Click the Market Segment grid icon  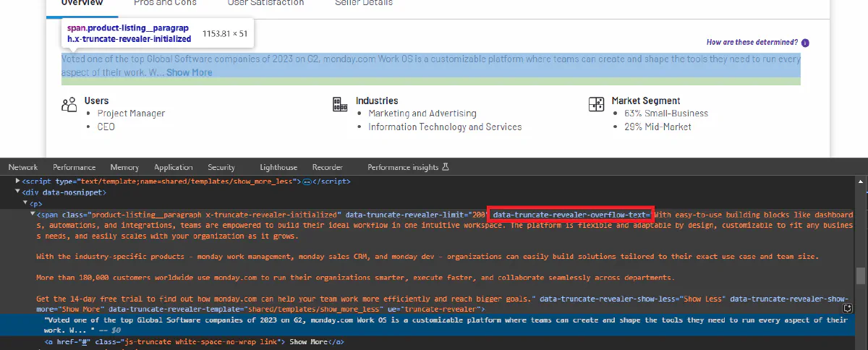coord(596,104)
